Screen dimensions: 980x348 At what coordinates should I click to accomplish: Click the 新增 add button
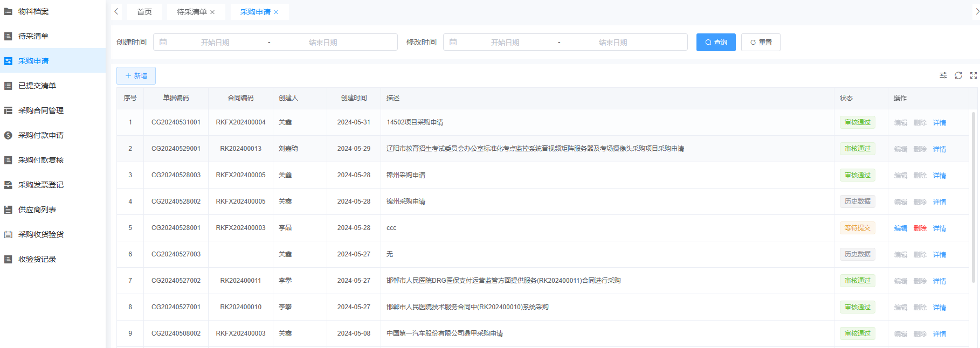coord(136,76)
